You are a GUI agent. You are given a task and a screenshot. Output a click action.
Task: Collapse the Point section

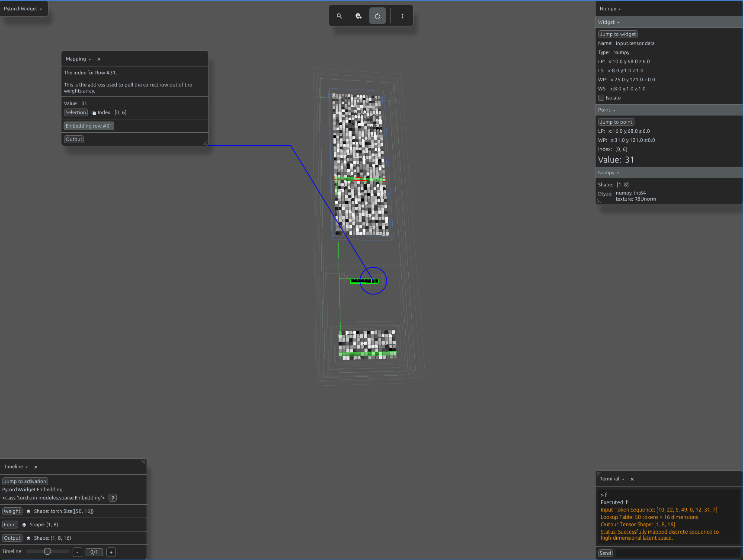click(607, 110)
